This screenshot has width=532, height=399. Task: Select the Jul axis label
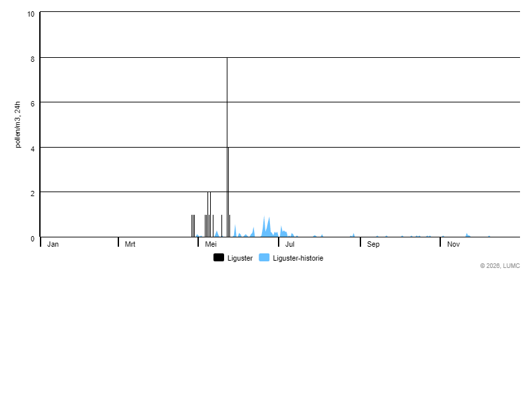click(290, 244)
